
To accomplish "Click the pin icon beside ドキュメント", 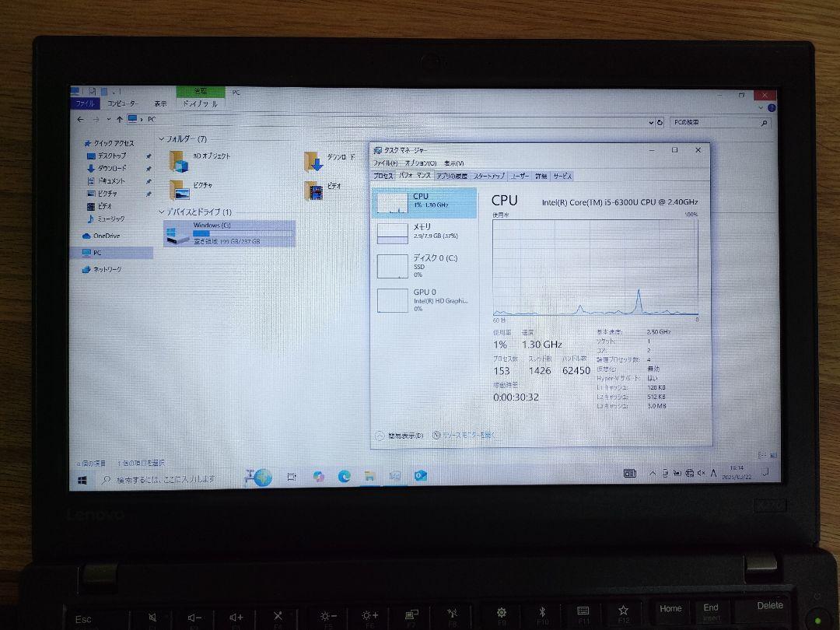I will click(x=149, y=181).
